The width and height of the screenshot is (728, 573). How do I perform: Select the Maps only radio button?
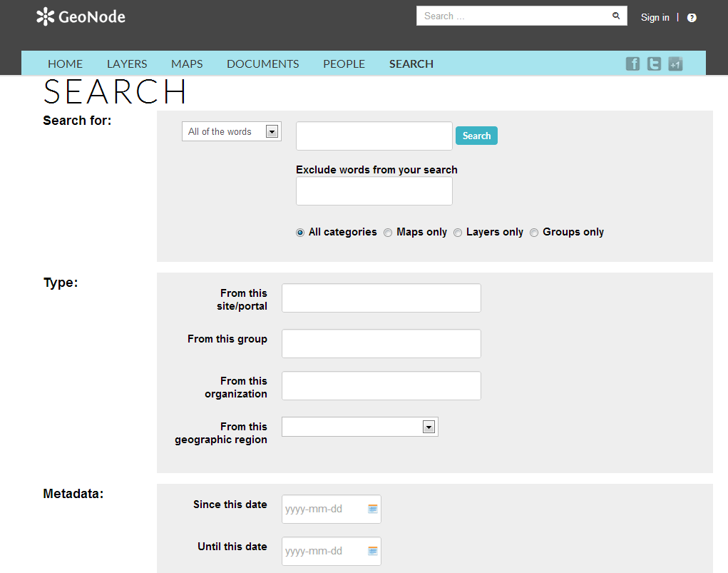(x=388, y=233)
